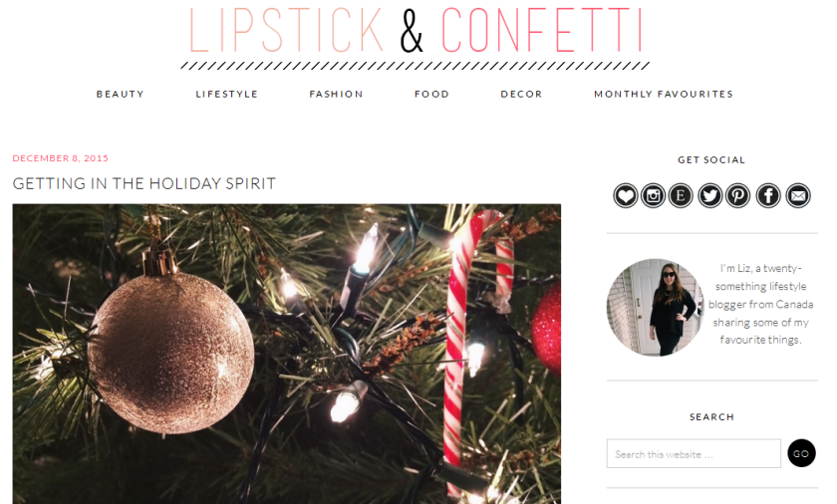Open the holiday tree ornament featured image
The width and height of the screenshot is (837, 504).
click(287, 354)
